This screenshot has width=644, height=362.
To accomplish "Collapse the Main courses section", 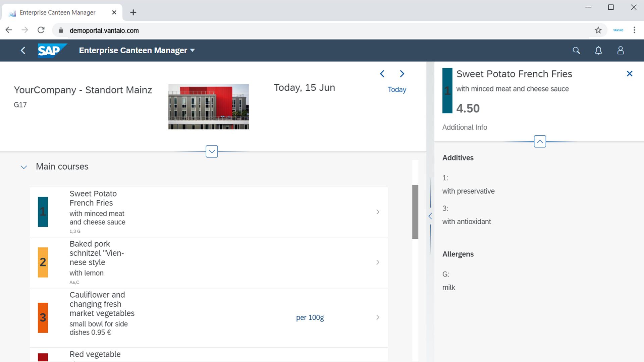I will pos(23,167).
